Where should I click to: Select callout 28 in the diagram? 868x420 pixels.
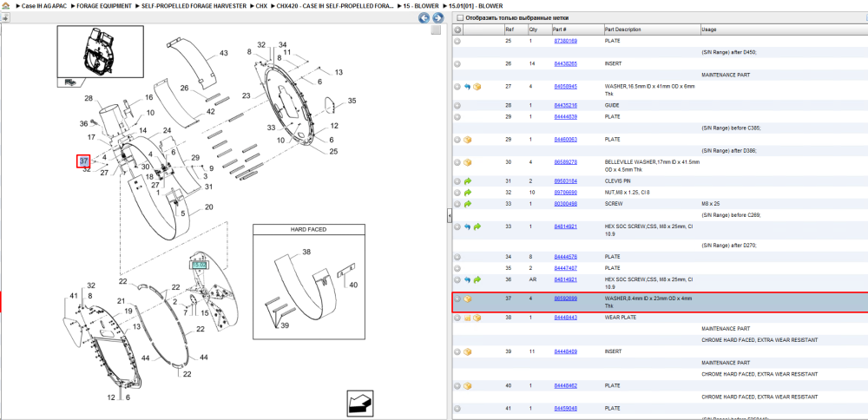tap(89, 99)
